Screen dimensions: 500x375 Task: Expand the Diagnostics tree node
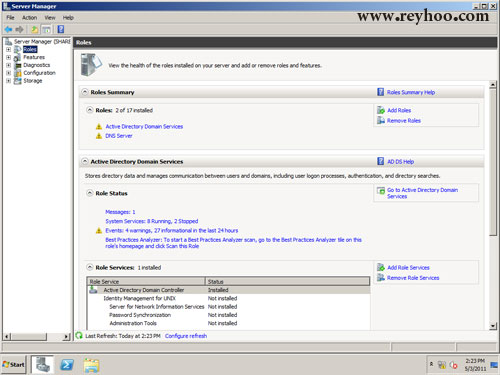(8, 65)
